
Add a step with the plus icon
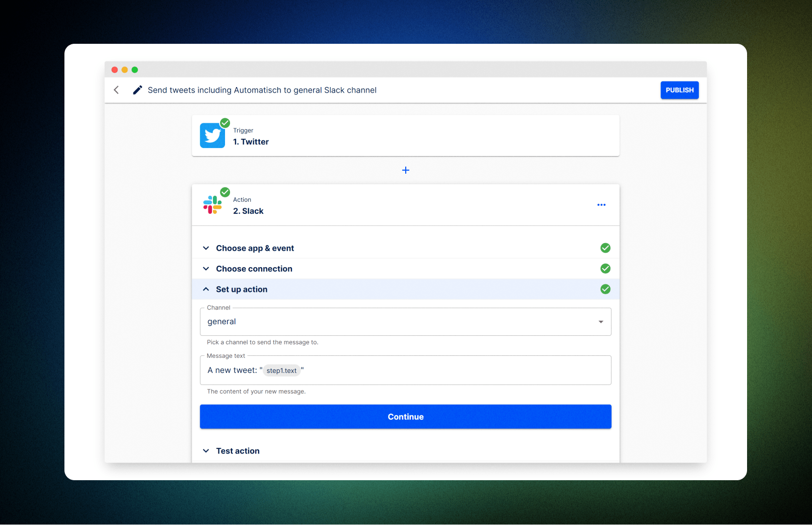[406, 170]
